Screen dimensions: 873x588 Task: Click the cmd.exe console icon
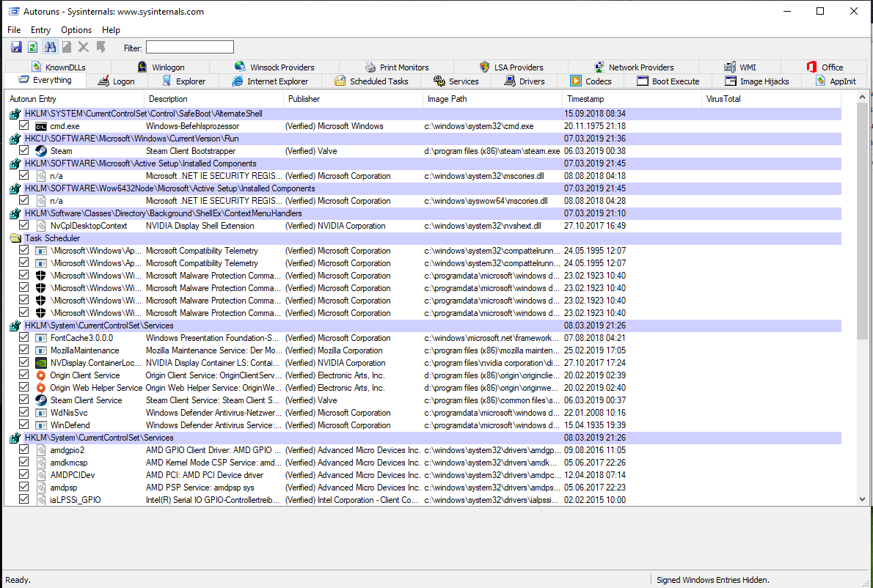40,126
